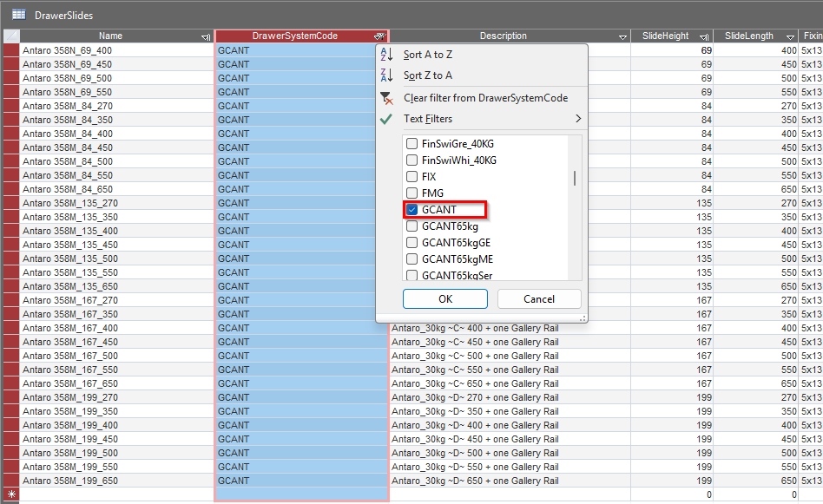Open the SlideHeight column dropdown arrow

click(x=704, y=36)
